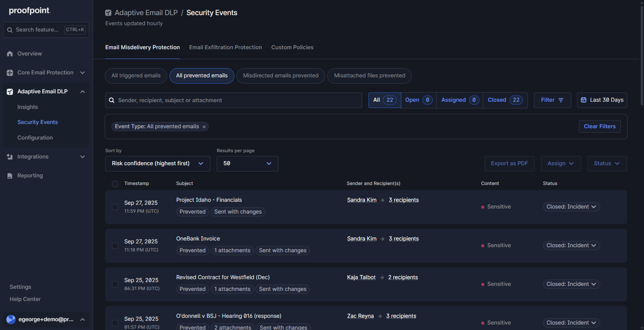
Task: Toggle the select-all checkbox in table header
Action: (115, 184)
